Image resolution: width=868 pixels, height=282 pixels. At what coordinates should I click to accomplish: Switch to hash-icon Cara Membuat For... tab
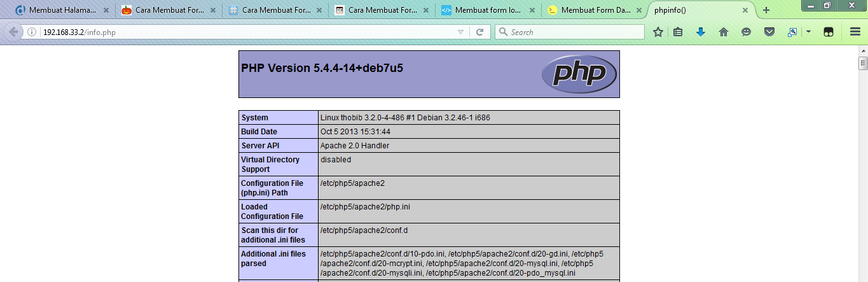[x=275, y=10]
